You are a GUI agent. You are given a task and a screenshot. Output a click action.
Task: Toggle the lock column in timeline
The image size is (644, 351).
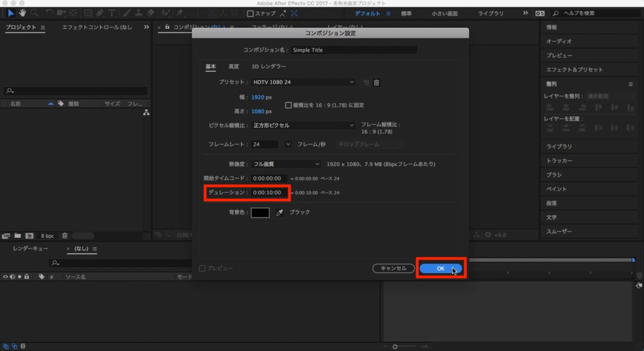point(26,277)
